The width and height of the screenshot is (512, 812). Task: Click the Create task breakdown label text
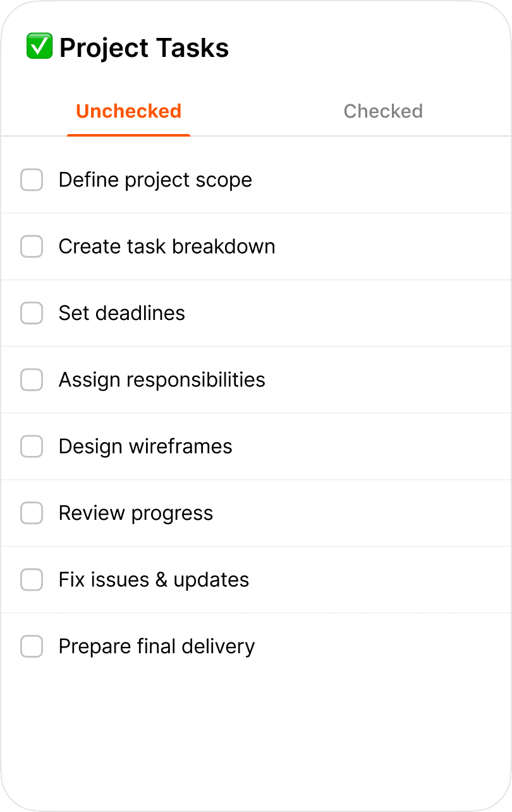[x=167, y=247]
